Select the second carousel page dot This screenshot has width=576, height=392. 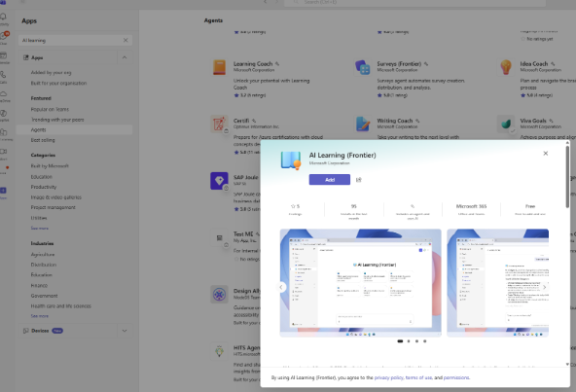click(x=409, y=341)
